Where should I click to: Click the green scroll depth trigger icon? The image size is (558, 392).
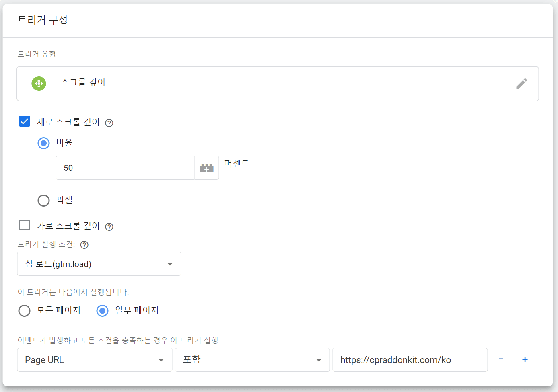(39, 84)
